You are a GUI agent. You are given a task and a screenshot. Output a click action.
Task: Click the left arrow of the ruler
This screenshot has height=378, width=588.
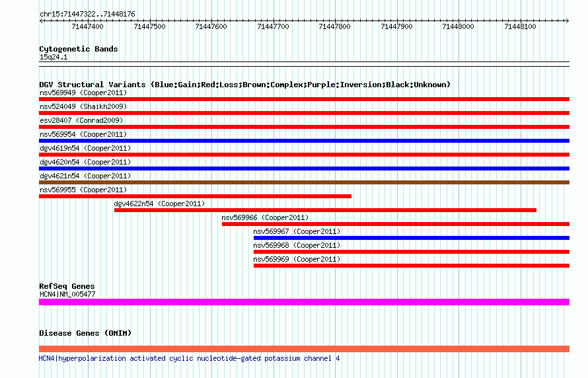tap(41, 21)
